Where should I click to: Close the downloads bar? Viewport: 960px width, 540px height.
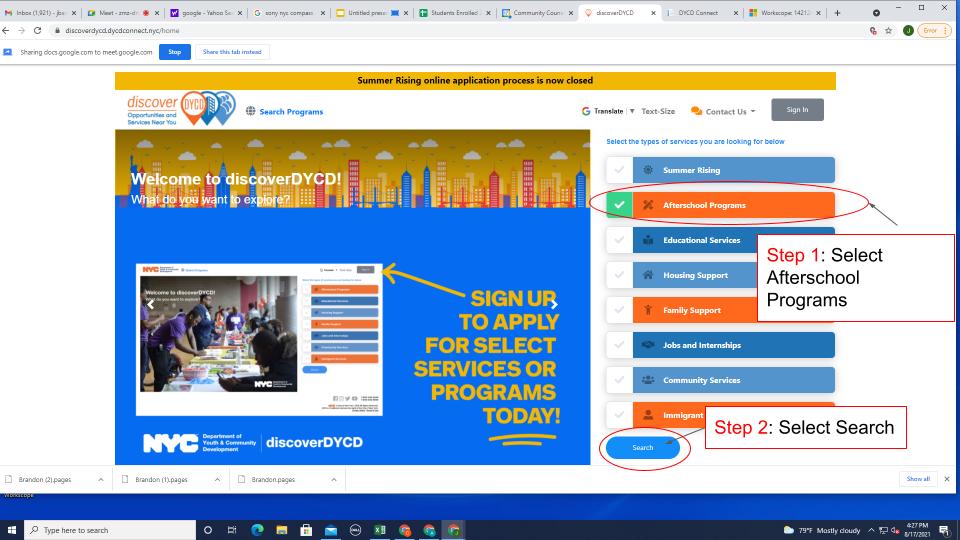click(x=947, y=479)
